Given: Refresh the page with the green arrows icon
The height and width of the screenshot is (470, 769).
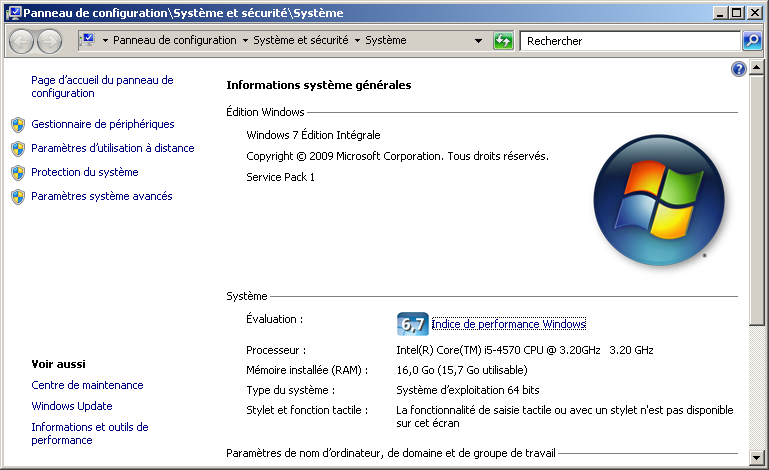Looking at the screenshot, I should (x=503, y=41).
